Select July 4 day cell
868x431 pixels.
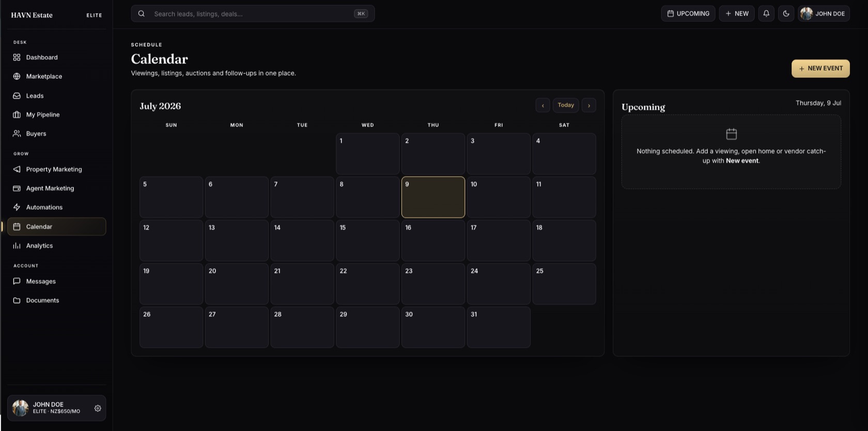pos(564,154)
